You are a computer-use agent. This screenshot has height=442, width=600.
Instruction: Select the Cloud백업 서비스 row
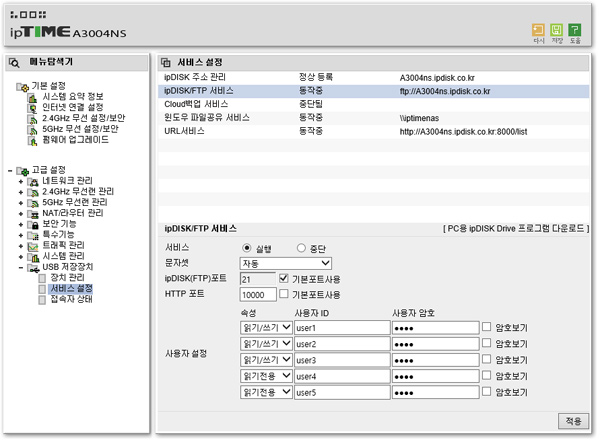click(x=374, y=104)
